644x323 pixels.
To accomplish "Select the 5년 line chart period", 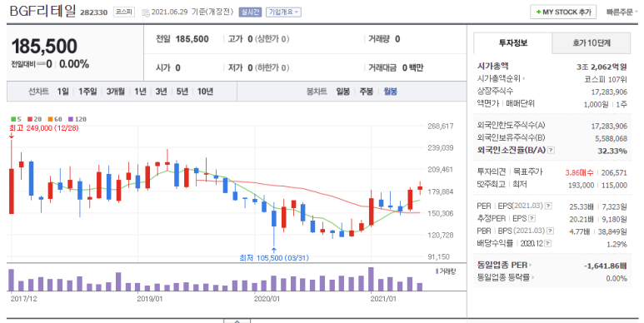I will tap(182, 92).
